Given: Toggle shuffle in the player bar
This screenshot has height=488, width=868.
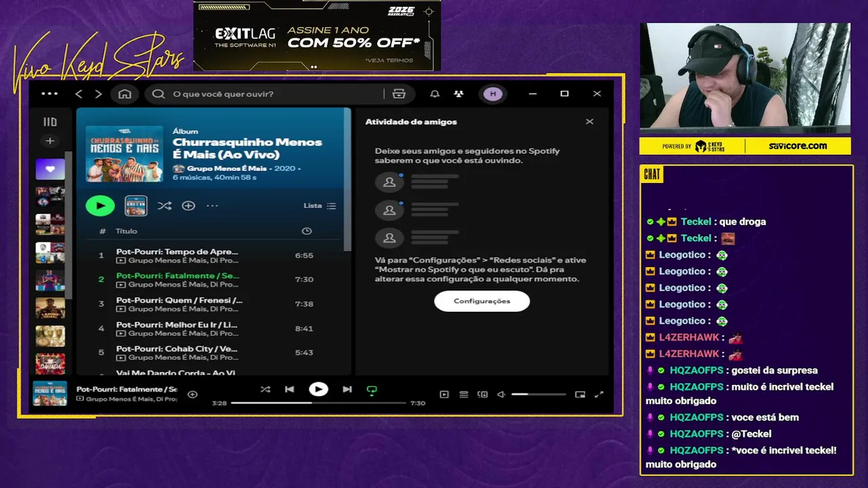Looking at the screenshot, I should (265, 390).
